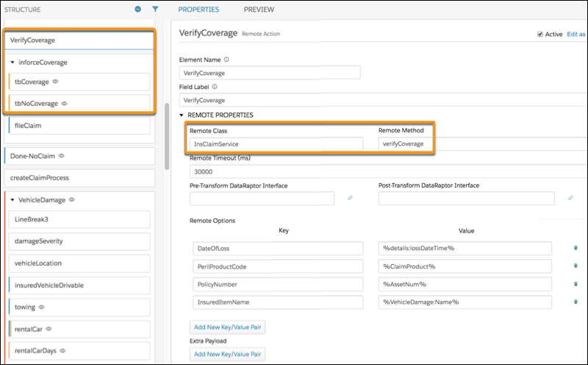Toggle eye icon on tbCoverage element

point(56,82)
